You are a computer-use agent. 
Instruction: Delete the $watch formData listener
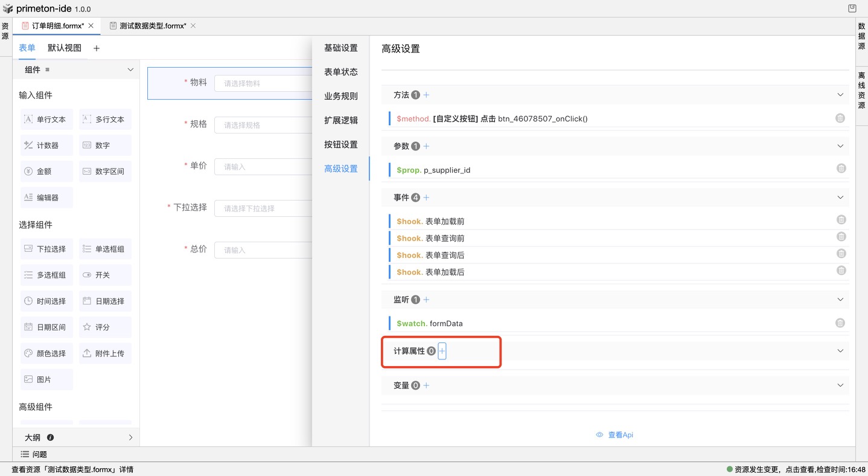pos(840,323)
